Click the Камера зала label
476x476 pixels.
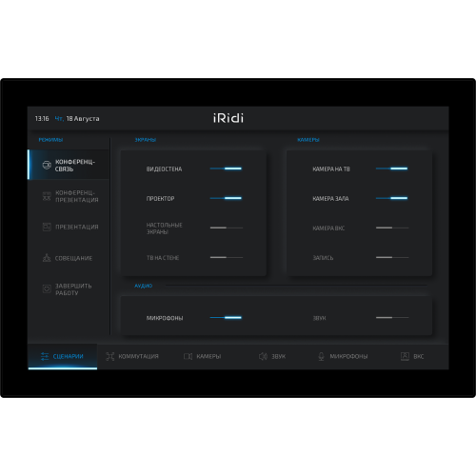330,199
